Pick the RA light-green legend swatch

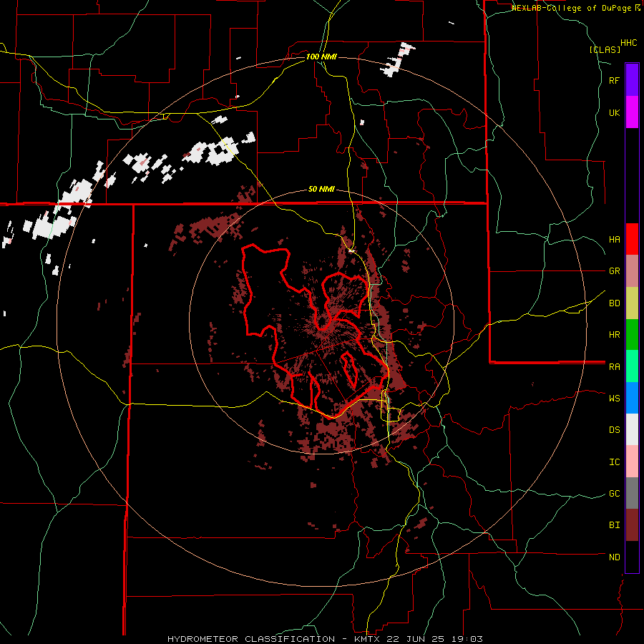point(632,366)
